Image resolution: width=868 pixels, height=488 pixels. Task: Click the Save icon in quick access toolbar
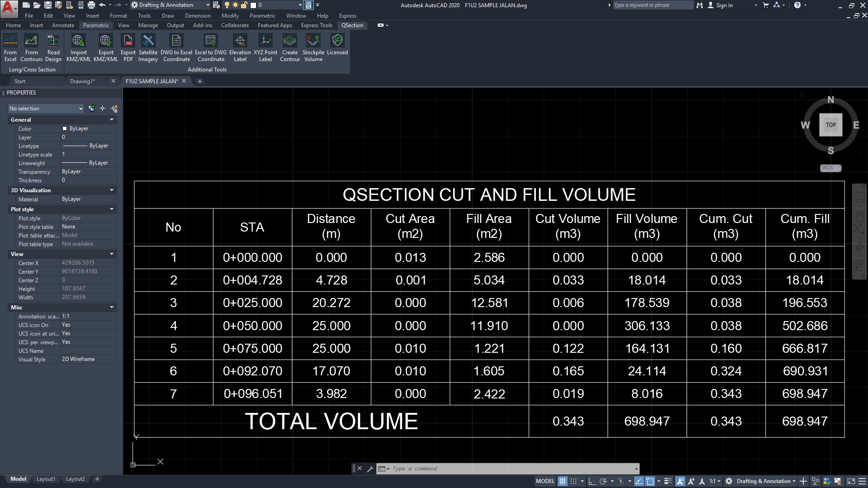point(47,5)
